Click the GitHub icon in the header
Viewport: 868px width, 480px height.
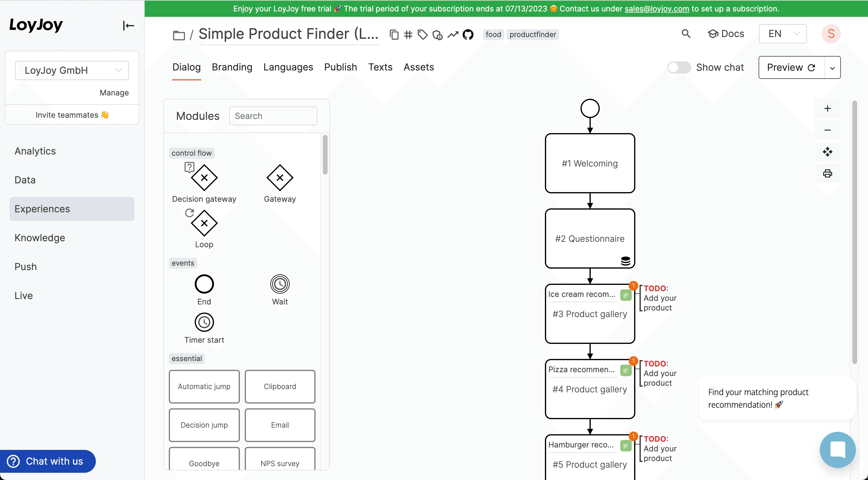click(x=468, y=34)
